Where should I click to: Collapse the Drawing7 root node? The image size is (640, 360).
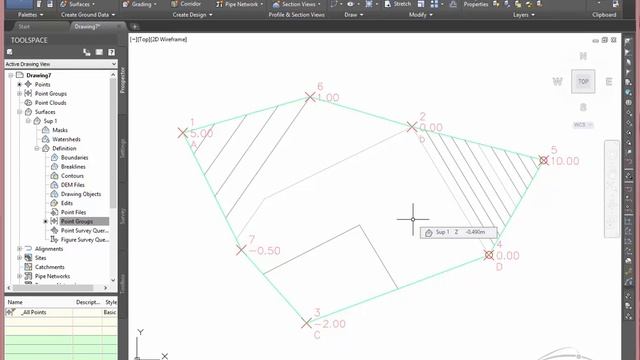click(11, 75)
